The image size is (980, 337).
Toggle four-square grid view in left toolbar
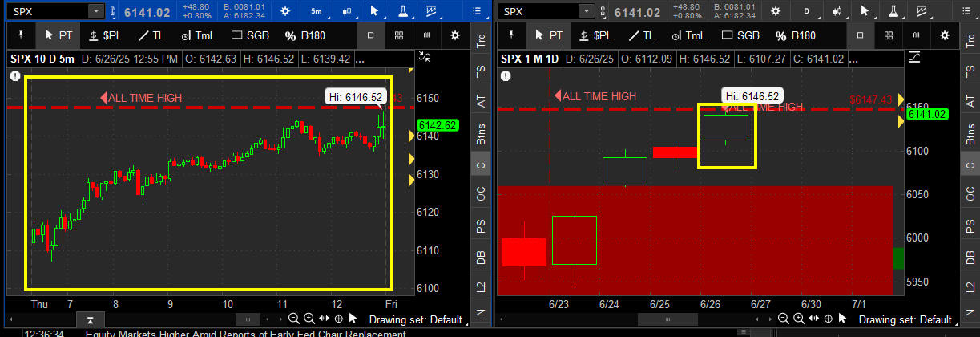pyautogui.click(x=398, y=35)
